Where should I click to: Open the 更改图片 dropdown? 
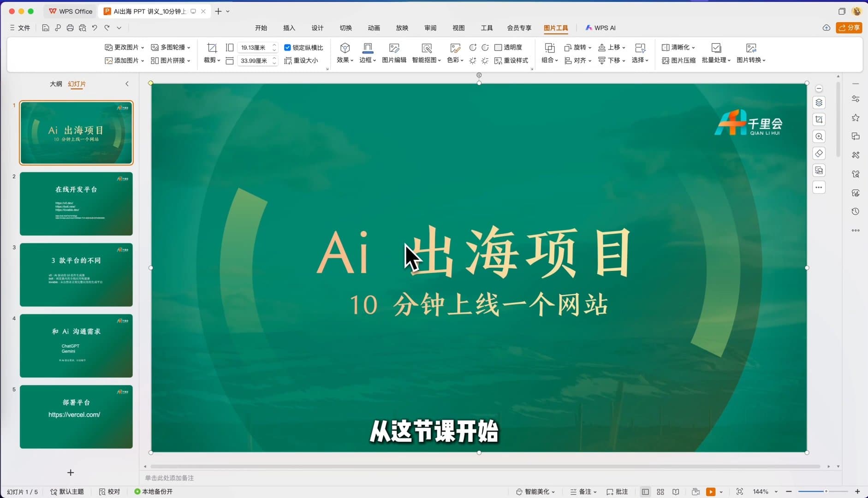click(x=123, y=47)
